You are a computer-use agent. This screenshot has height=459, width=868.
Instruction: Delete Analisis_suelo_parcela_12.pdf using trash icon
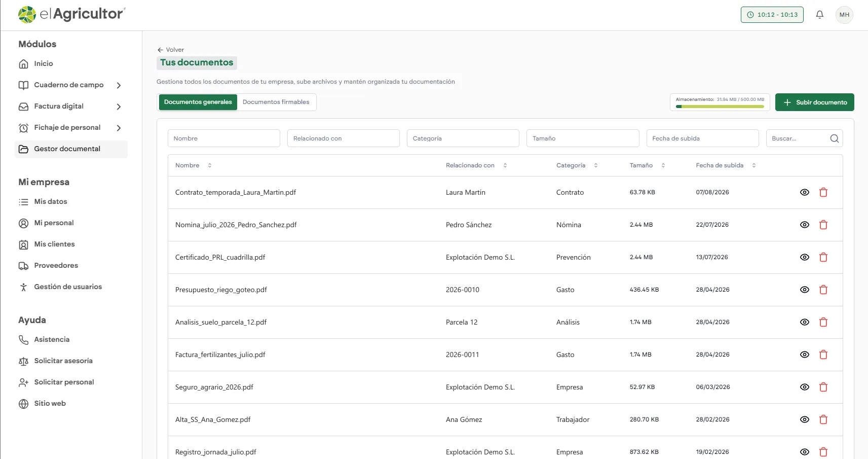pyautogui.click(x=823, y=322)
